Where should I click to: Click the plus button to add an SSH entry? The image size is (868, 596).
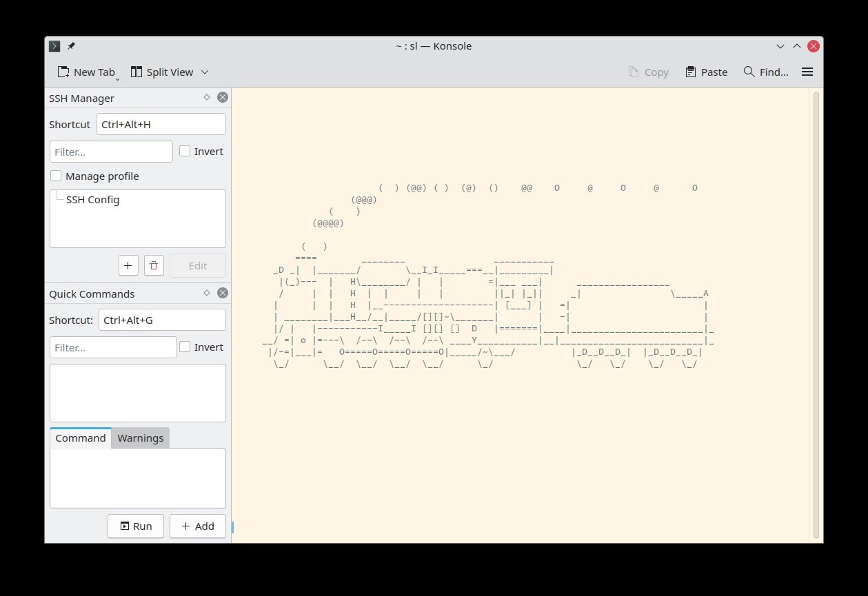128,265
